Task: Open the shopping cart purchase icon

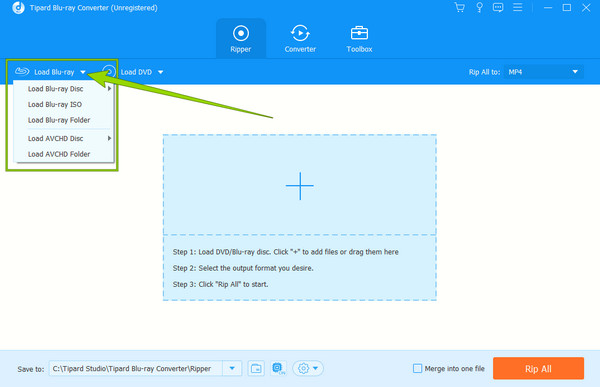Action: tap(459, 8)
